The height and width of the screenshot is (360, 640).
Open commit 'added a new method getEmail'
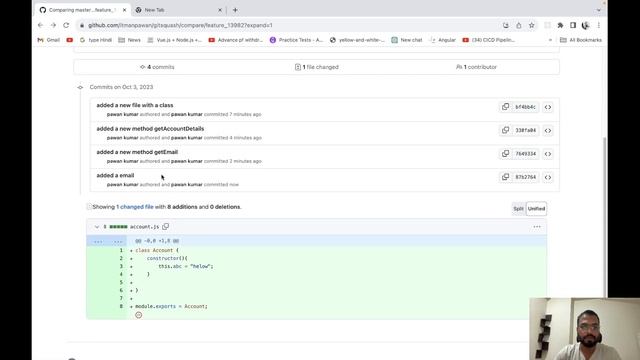[x=137, y=152]
